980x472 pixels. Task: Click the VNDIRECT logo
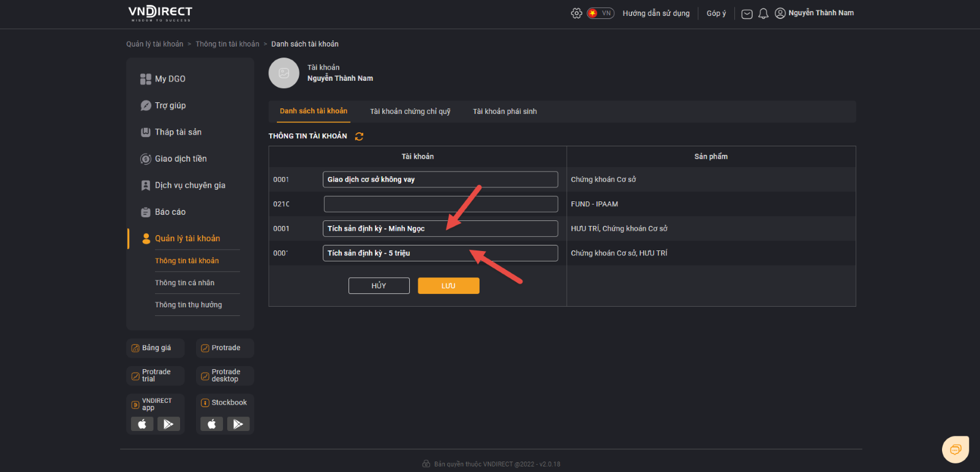pos(160,13)
